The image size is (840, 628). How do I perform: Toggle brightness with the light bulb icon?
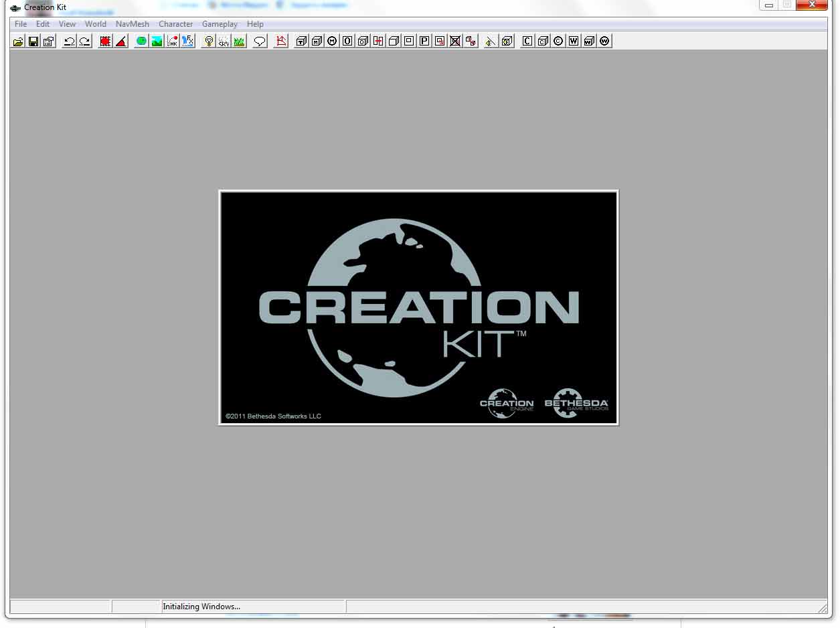point(208,42)
